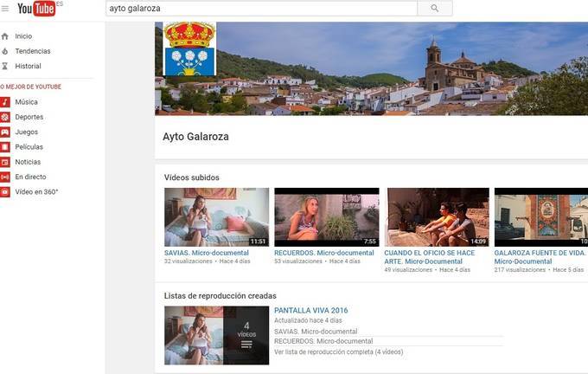Play CUANDO EL OFICIO SE HACE ARTE thumbnail

(x=437, y=217)
